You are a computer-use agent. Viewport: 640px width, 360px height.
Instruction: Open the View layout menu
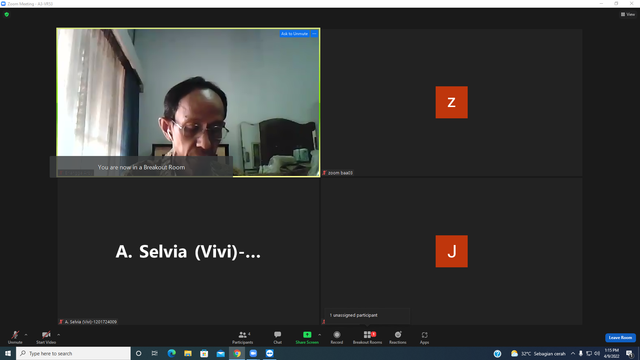(x=628, y=14)
